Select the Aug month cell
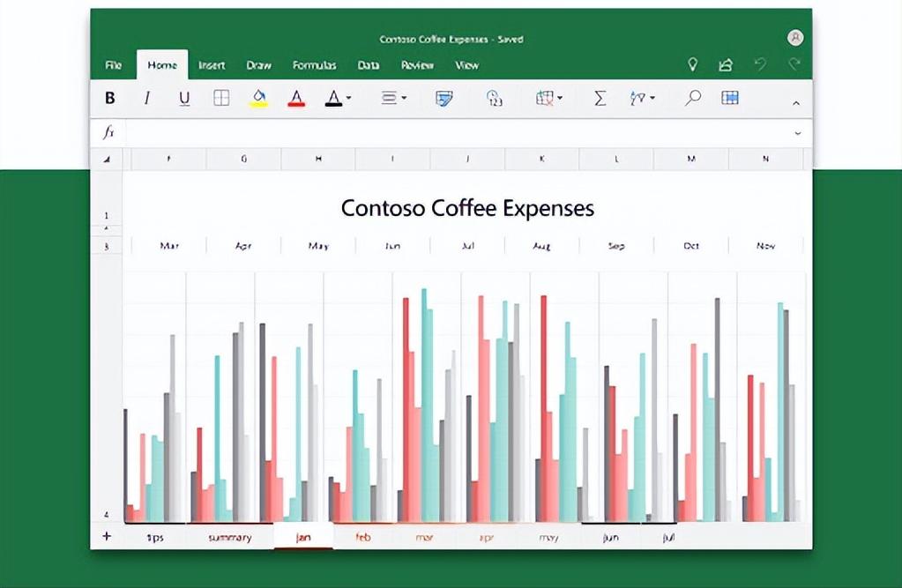The image size is (902, 588). point(542,246)
